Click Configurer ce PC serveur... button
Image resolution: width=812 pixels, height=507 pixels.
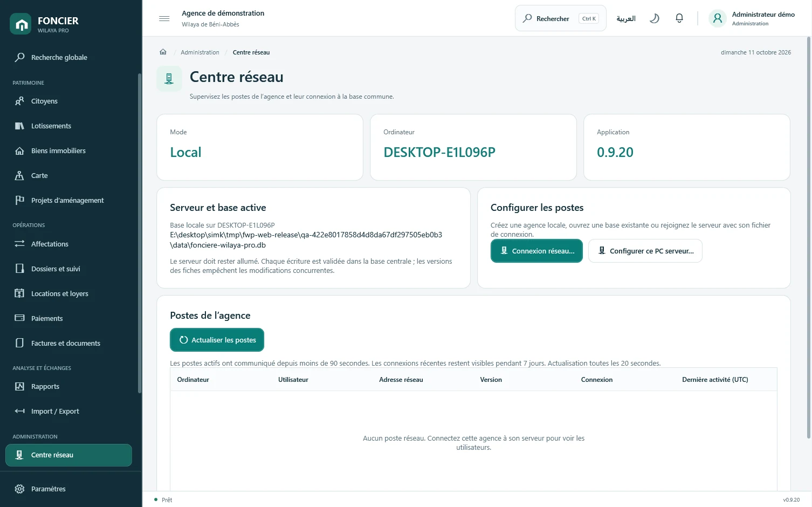click(x=645, y=251)
